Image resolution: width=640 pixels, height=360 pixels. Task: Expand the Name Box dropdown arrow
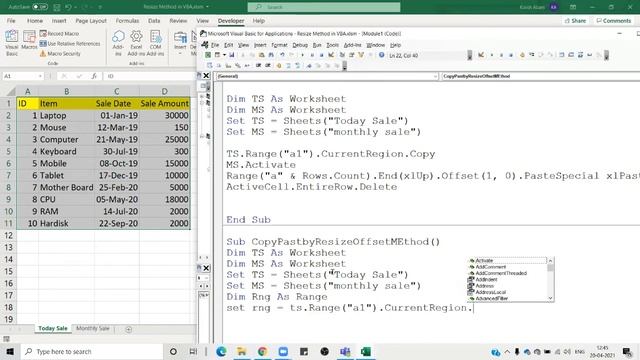click(40, 76)
